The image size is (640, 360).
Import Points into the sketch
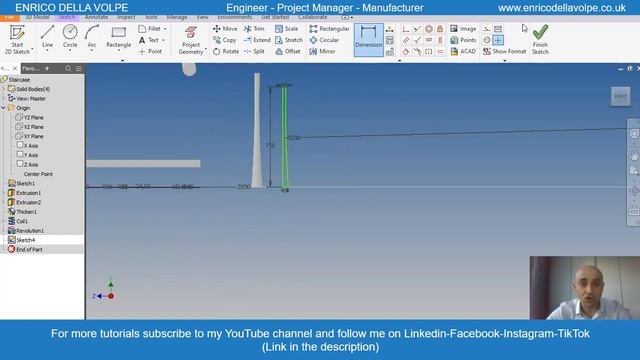coord(463,40)
